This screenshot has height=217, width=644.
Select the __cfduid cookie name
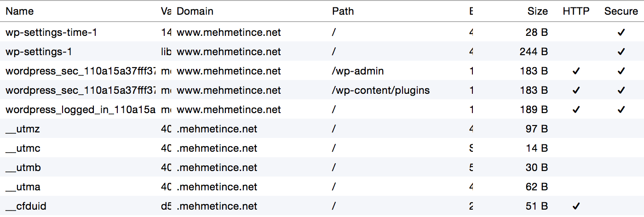point(26,206)
